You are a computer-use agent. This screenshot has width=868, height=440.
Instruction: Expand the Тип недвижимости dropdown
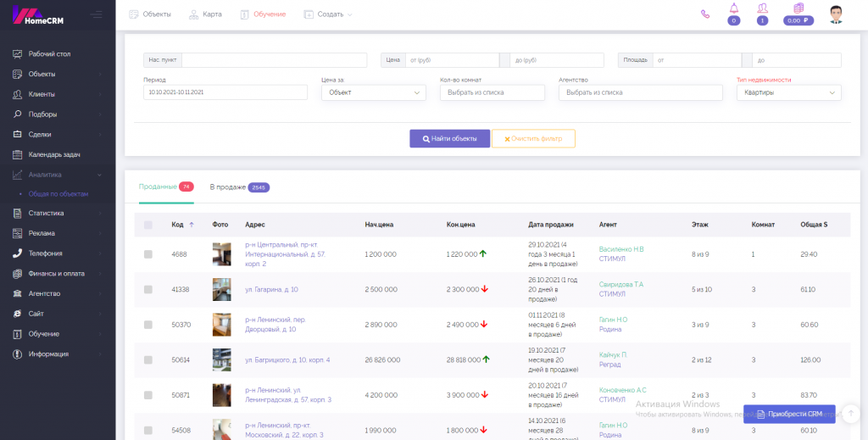coord(788,92)
